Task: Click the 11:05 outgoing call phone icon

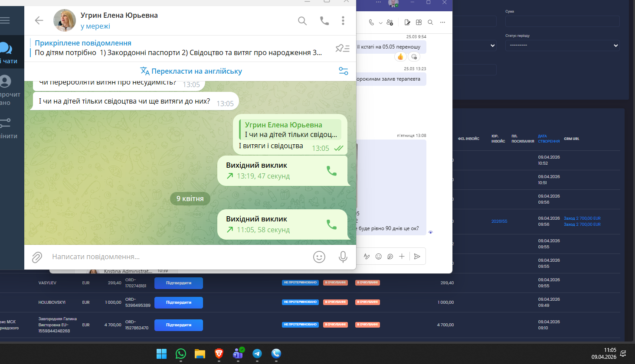Action: [x=332, y=224]
